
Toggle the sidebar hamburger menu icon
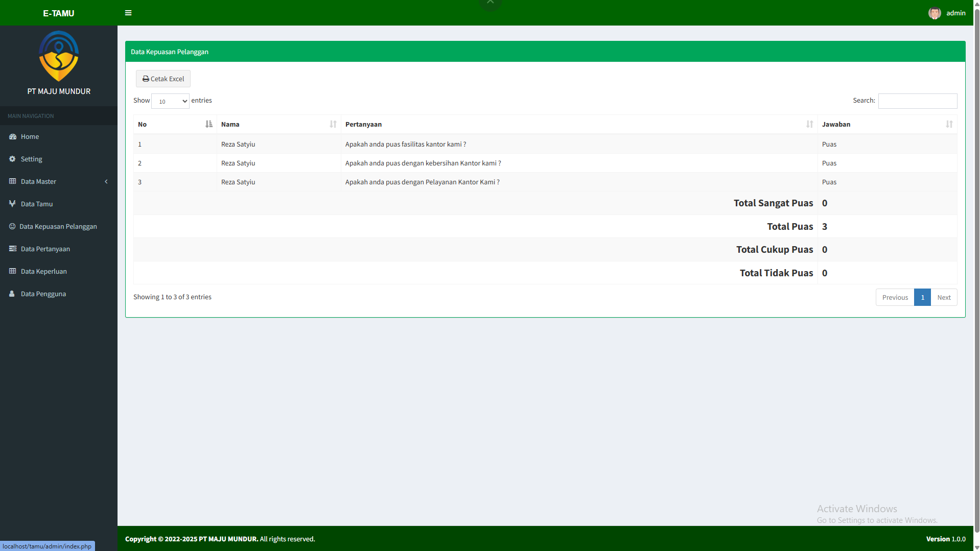[128, 13]
